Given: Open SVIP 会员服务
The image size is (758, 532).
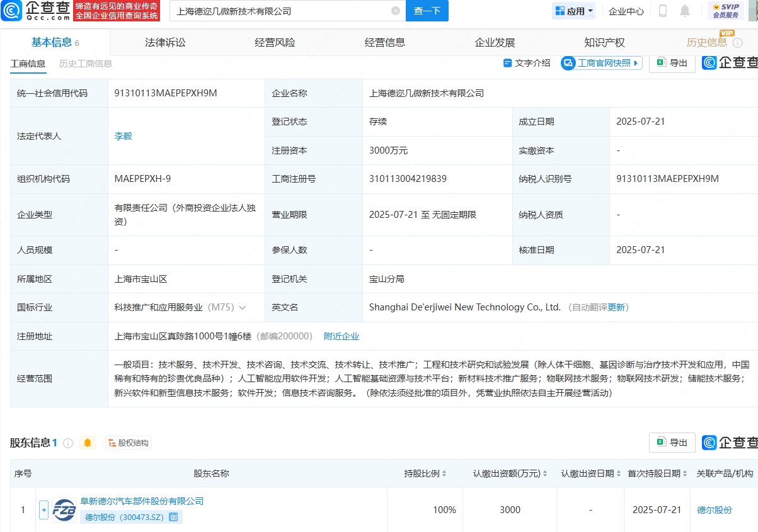Looking at the screenshot, I should (725, 11).
